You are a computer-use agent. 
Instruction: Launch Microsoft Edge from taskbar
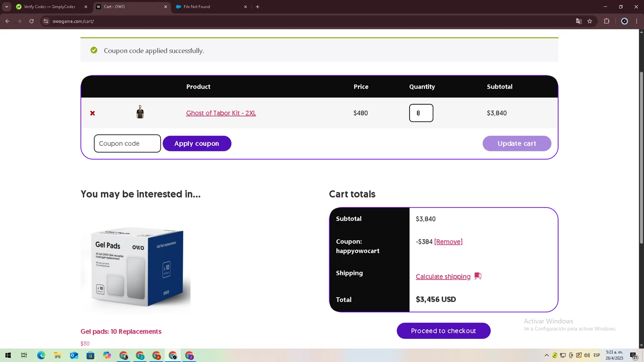click(41, 356)
